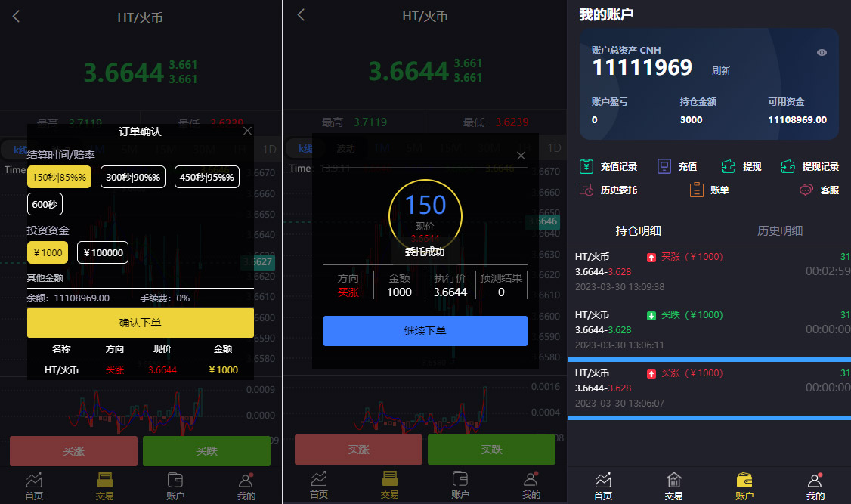This screenshot has width=851, height=504.
Task: Choose ¥100000 investment amount
Action: [x=103, y=252]
